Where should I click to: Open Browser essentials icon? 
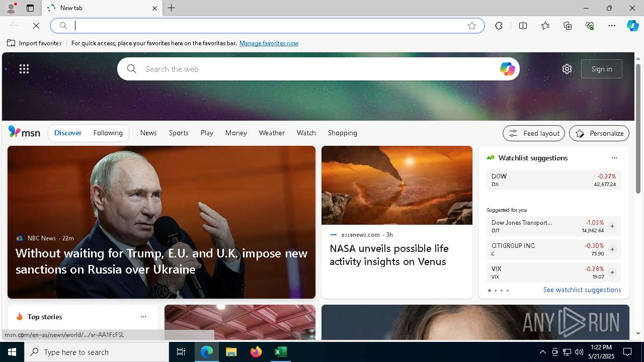click(x=590, y=26)
